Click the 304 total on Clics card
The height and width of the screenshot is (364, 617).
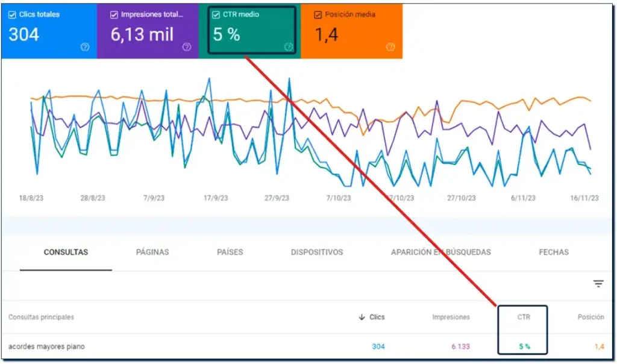[x=23, y=34]
